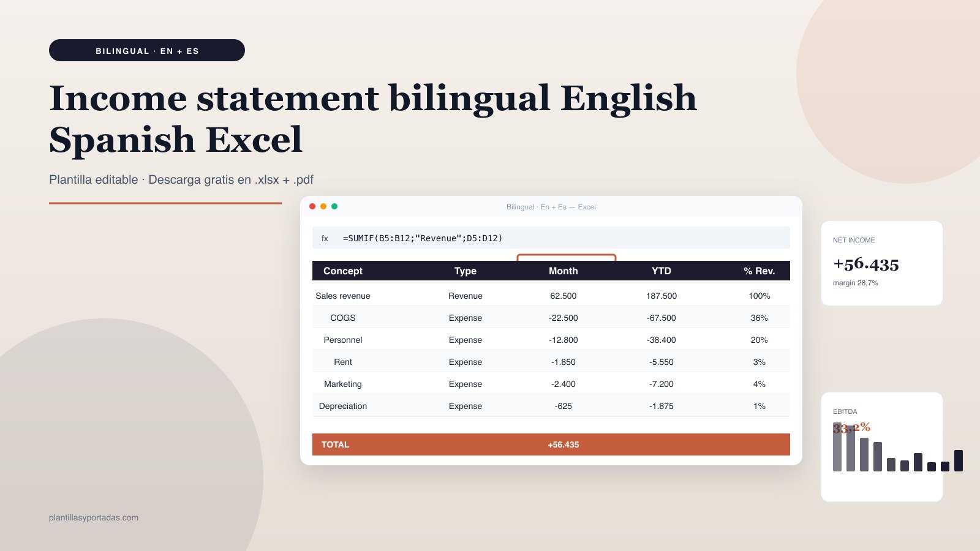Click the fx formula icon
This screenshot has width=980, height=551.
(x=325, y=238)
